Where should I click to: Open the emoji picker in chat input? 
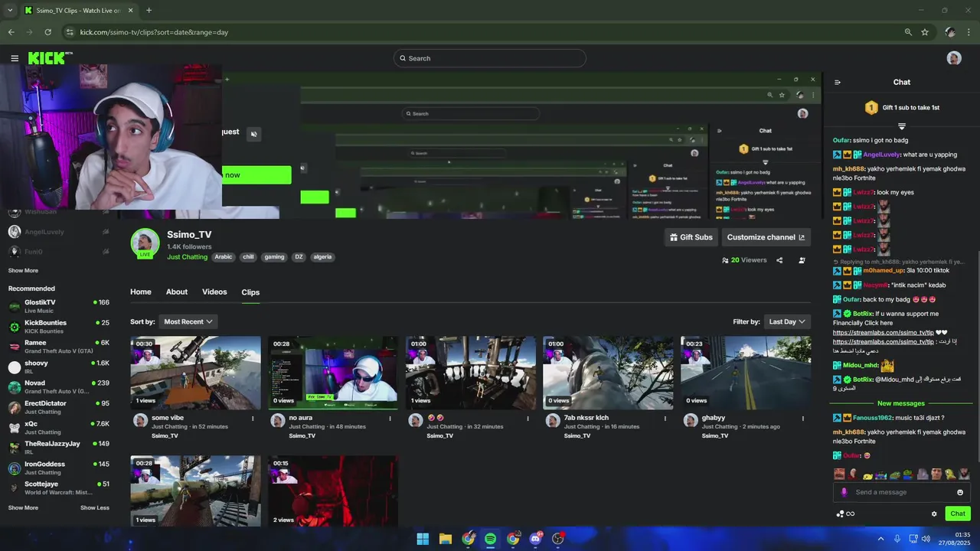pyautogui.click(x=960, y=492)
